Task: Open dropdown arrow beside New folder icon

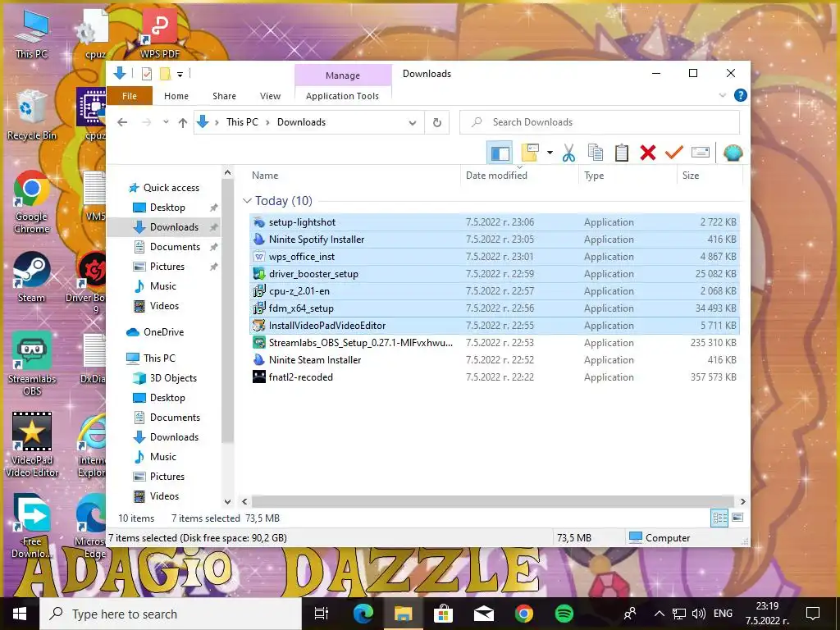Action: point(550,153)
